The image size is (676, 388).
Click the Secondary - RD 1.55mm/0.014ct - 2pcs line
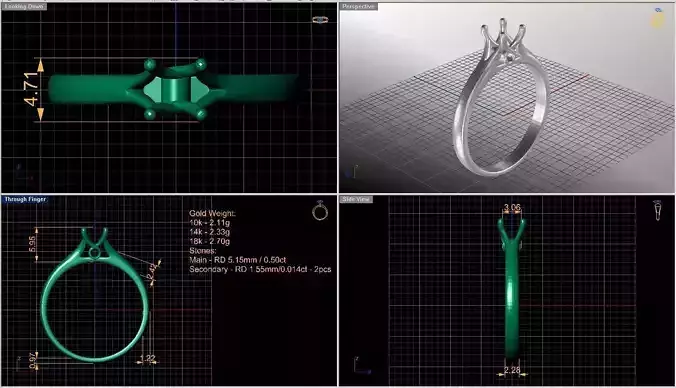(260, 269)
